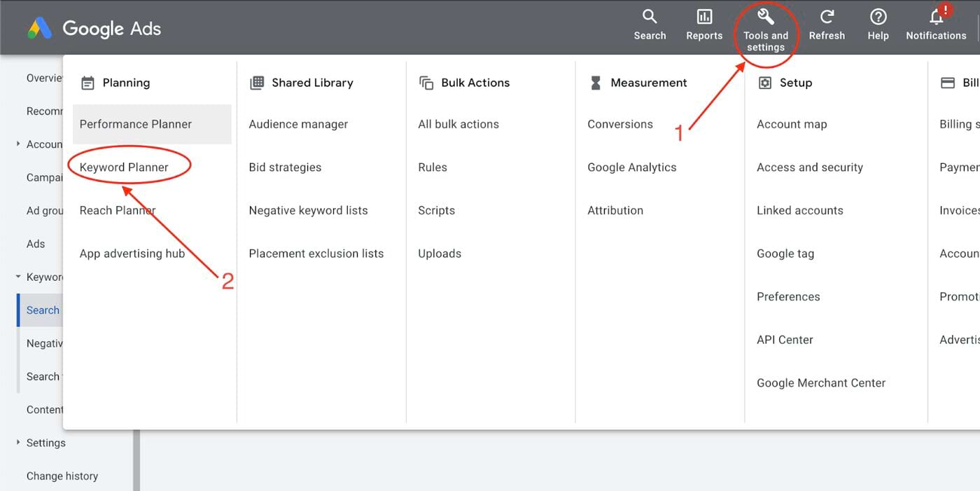Image resolution: width=980 pixels, height=491 pixels.
Task: Open Google Merchant Center
Action: [x=821, y=382]
